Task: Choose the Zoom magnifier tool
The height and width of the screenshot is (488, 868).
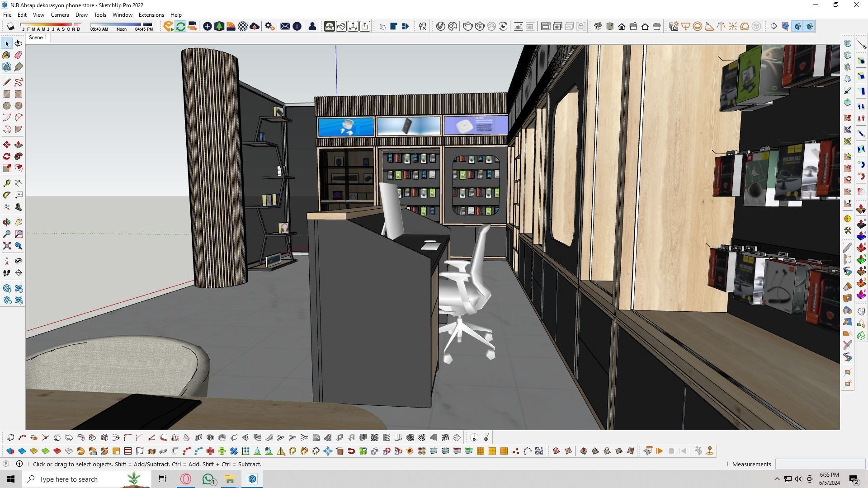Action: coord(7,234)
